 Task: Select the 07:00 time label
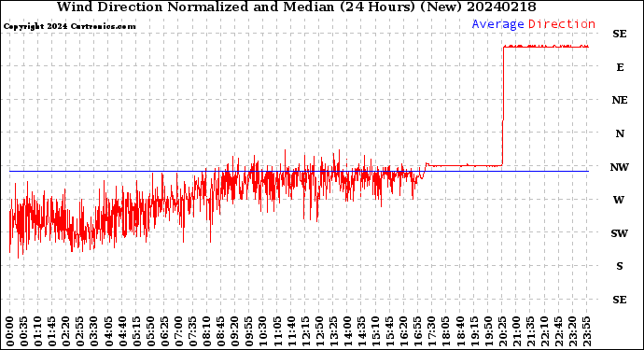click(178, 331)
